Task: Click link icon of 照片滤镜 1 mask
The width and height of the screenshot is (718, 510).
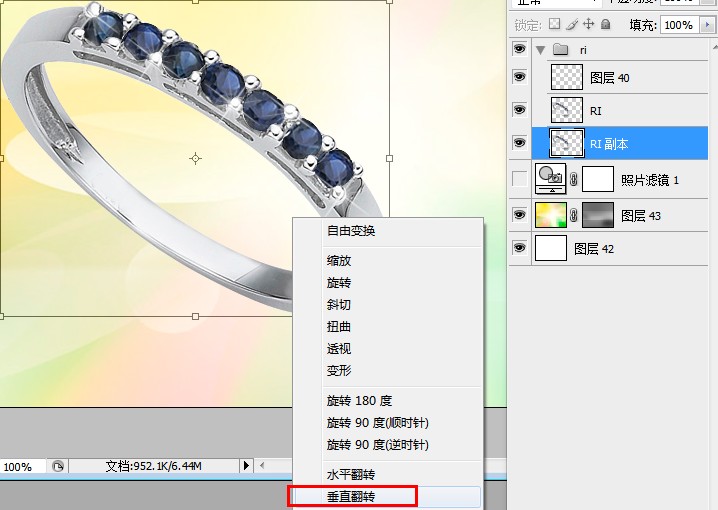Action: pos(574,179)
